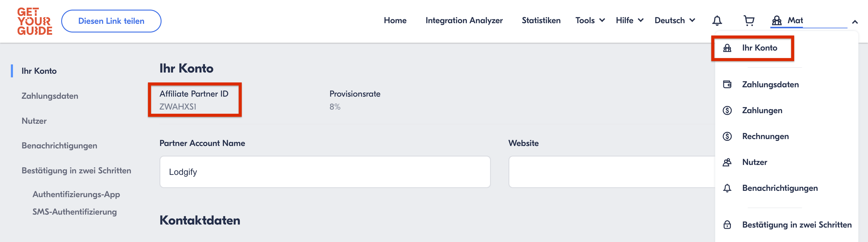Open the shopping cart icon

coord(748,21)
